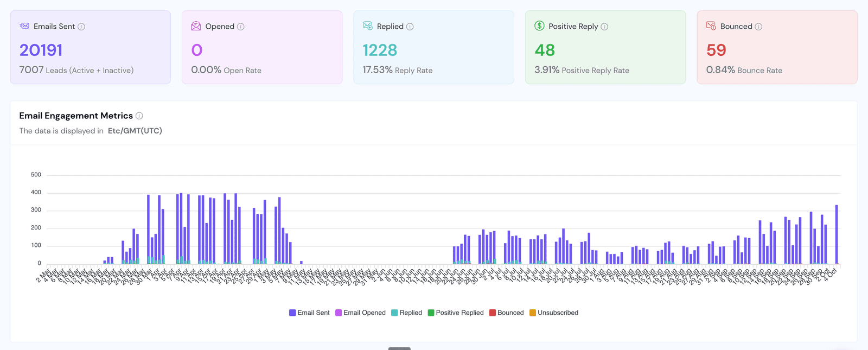Click the 0.84% Bounce Rate text
This screenshot has width=868, height=350.
(744, 70)
